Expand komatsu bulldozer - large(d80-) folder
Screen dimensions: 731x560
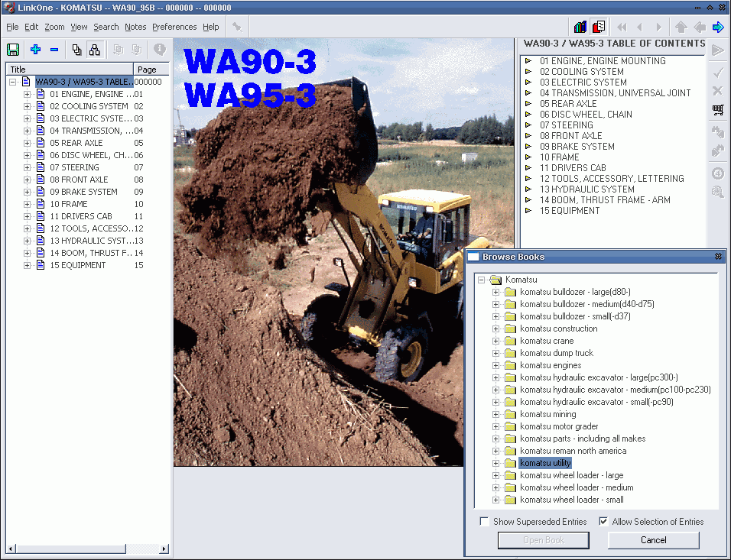[x=495, y=292]
